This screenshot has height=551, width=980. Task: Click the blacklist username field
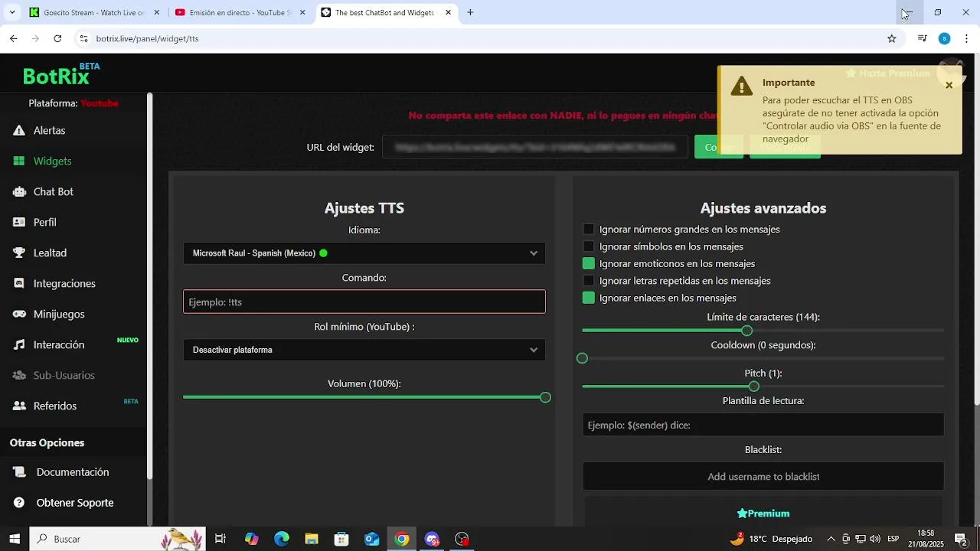pos(763,477)
